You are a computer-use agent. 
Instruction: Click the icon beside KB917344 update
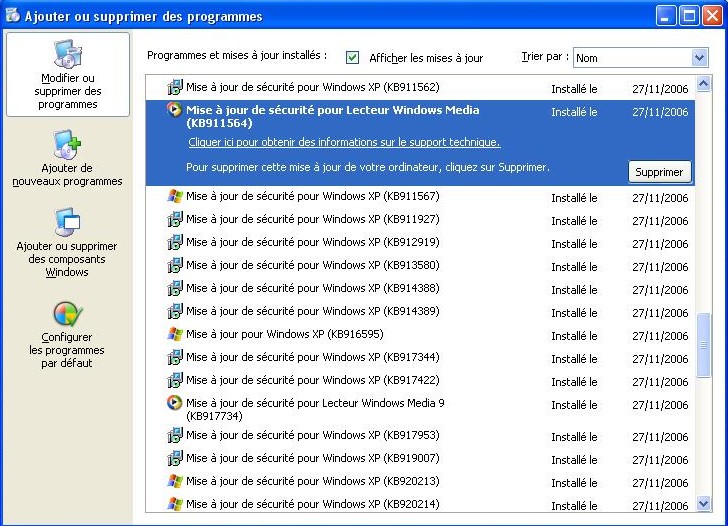[x=175, y=357]
